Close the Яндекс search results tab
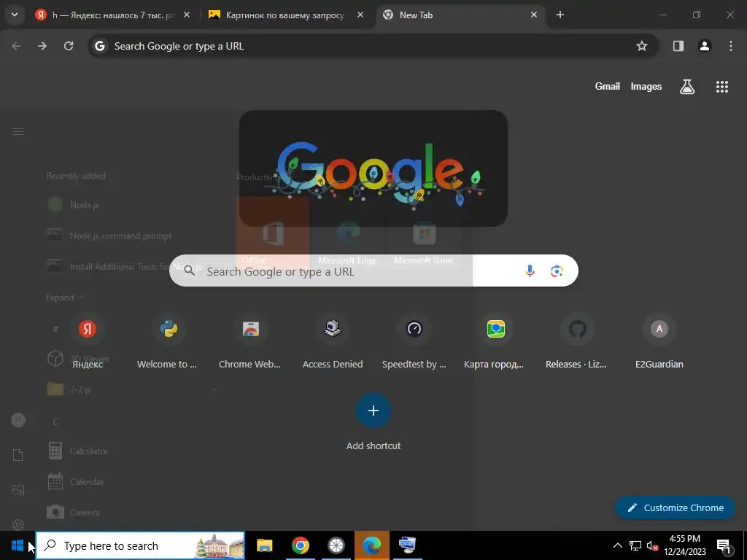The image size is (747, 560). [187, 15]
